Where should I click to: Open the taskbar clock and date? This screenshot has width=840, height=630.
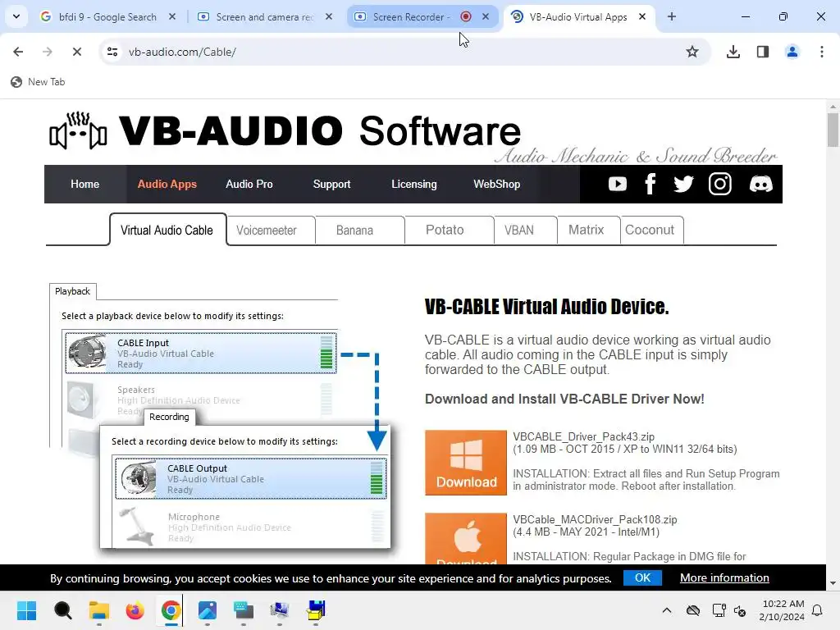(782, 610)
